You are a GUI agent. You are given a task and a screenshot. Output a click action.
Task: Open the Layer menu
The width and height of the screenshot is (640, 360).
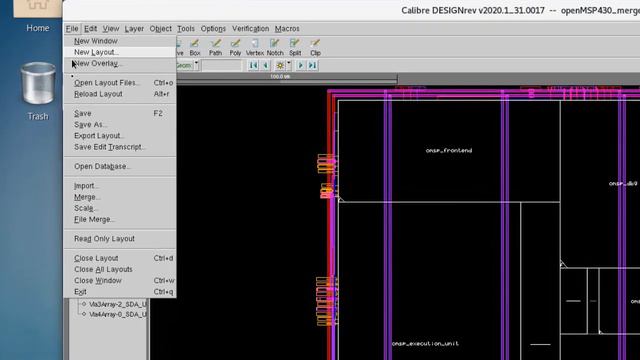[x=134, y=29]
